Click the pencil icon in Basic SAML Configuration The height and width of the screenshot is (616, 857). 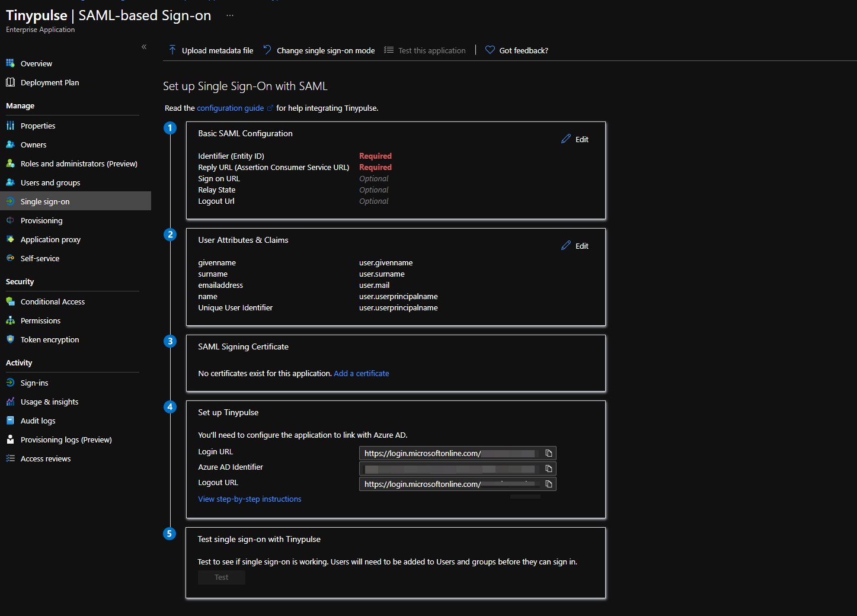(566, 139)
